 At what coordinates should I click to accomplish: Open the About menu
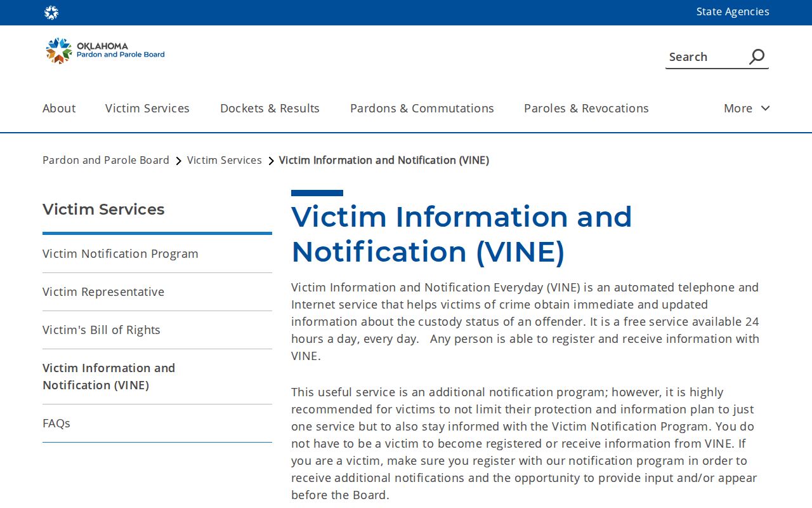tap(59, 108)
